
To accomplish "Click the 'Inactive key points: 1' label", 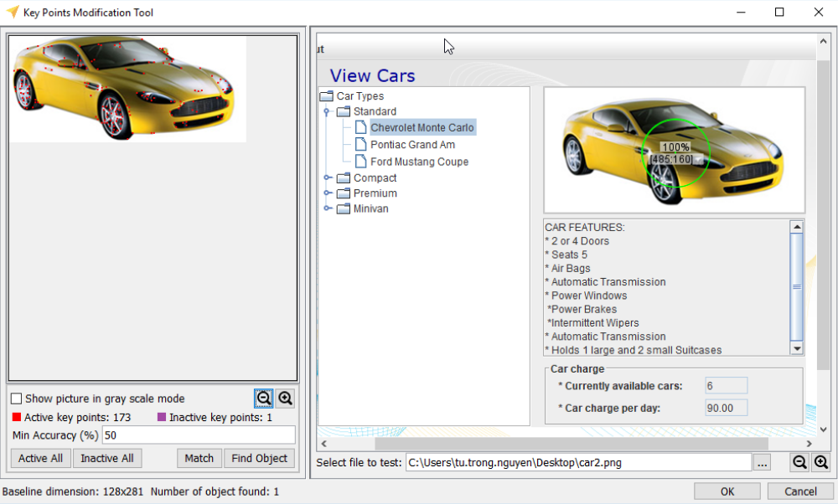I will 220,418.
